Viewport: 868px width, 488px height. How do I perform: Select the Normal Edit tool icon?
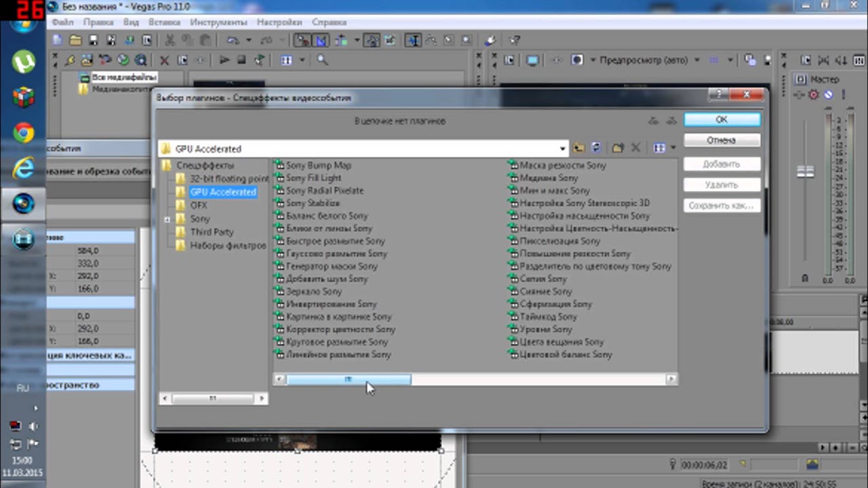pos(413,40)
